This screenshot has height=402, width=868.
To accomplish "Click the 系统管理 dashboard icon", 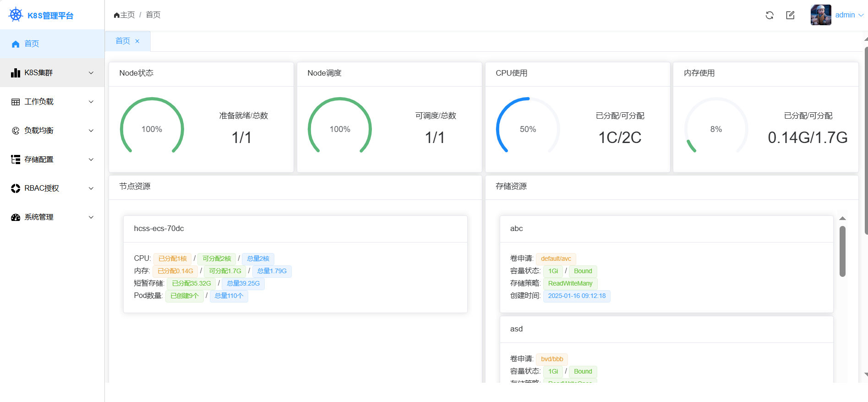I will point(16,217).
